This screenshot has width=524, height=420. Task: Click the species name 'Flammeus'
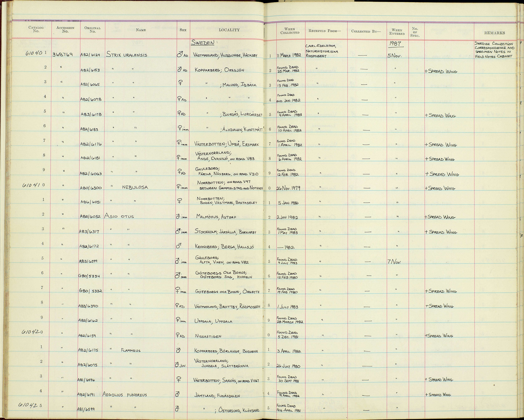(x=131, y=351)
